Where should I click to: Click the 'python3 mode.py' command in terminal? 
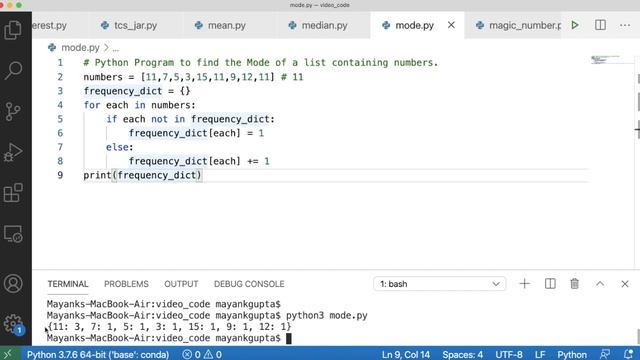click(x=327, y=316)
